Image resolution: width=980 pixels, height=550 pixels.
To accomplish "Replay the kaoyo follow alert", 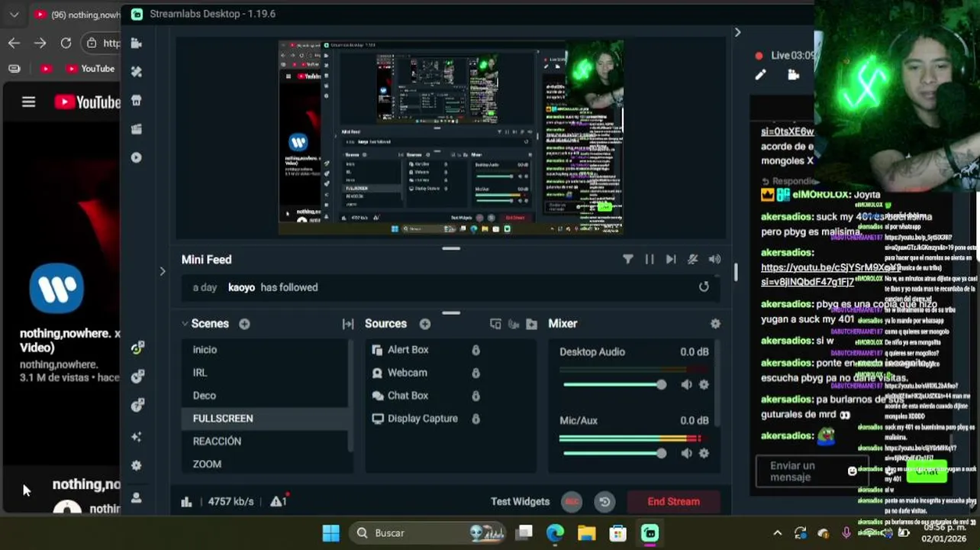I will [704, 286].
